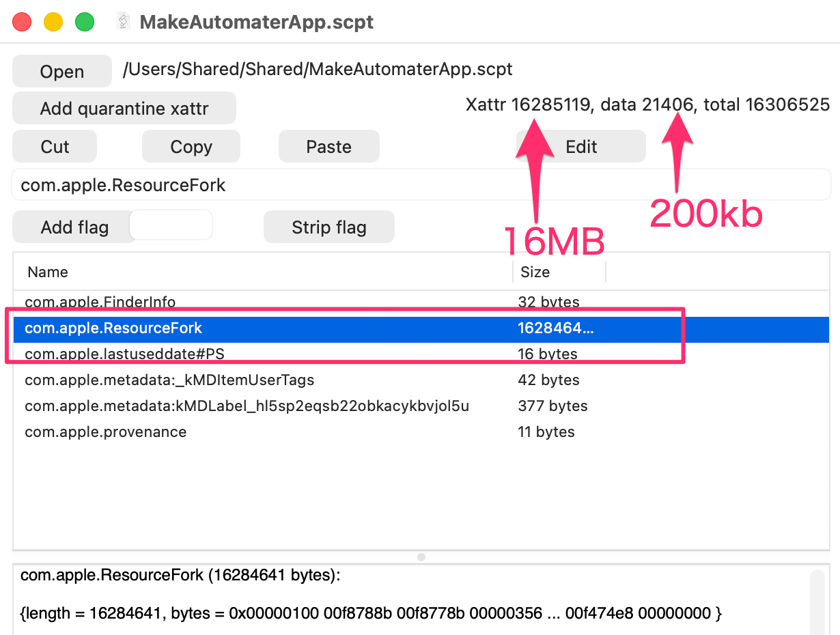Copy the selected extended attribute
The width and height of the screenshot is (840, 635).
pos(191,147)
